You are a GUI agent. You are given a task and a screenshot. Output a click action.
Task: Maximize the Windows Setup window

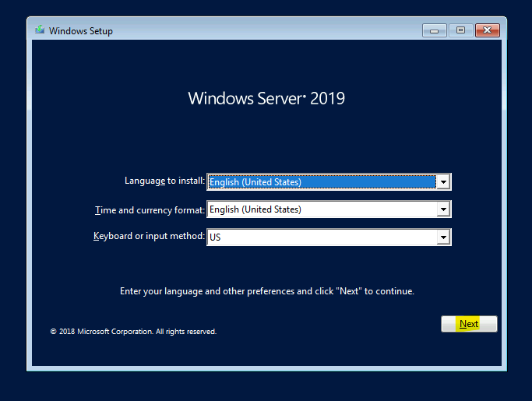460,30
